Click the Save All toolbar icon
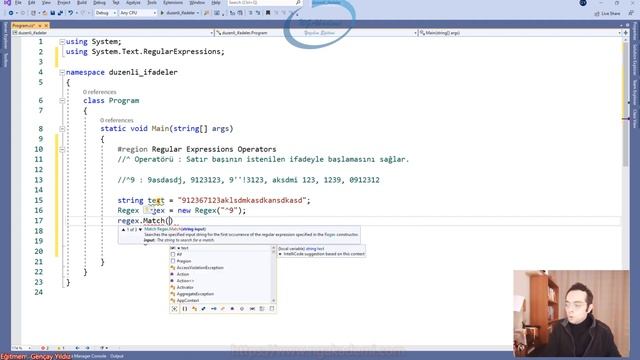 [x=60, y=13]
